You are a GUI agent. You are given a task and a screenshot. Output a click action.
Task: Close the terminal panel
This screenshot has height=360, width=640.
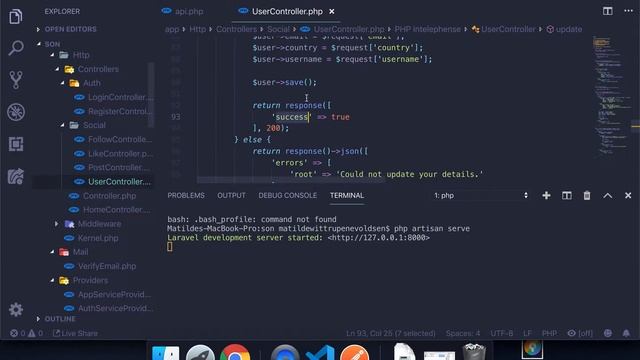click(628, 196)
